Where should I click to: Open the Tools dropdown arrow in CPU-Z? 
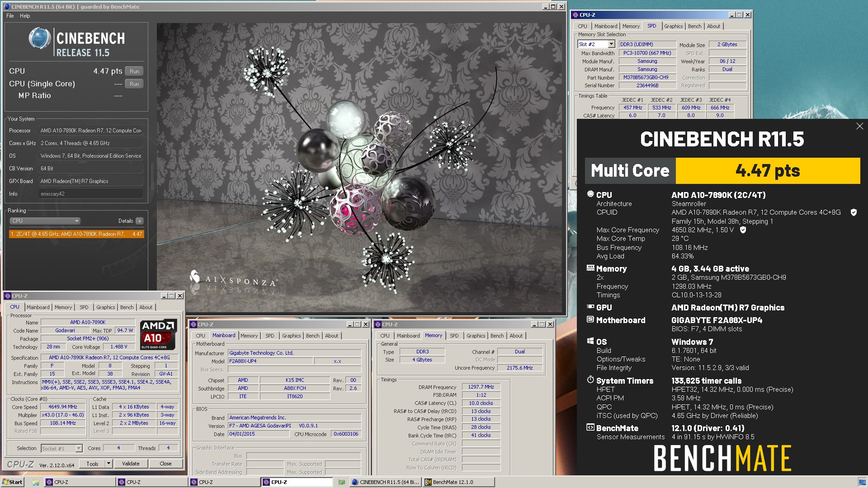108,464
